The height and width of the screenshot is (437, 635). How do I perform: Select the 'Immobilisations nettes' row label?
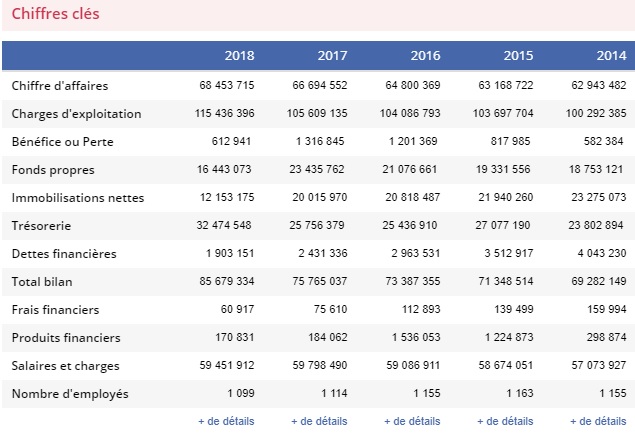coord(76,198)
